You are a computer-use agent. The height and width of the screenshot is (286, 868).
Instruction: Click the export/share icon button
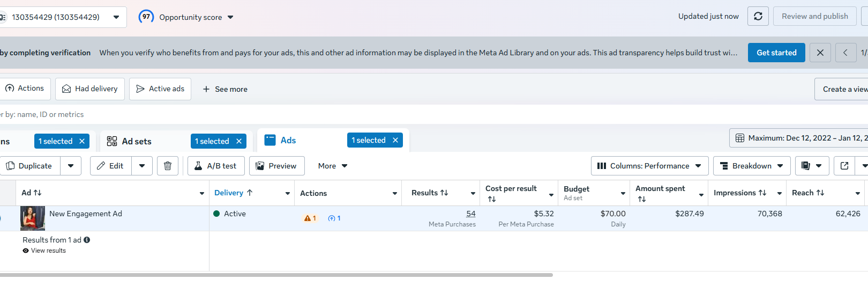coord(844,166)
